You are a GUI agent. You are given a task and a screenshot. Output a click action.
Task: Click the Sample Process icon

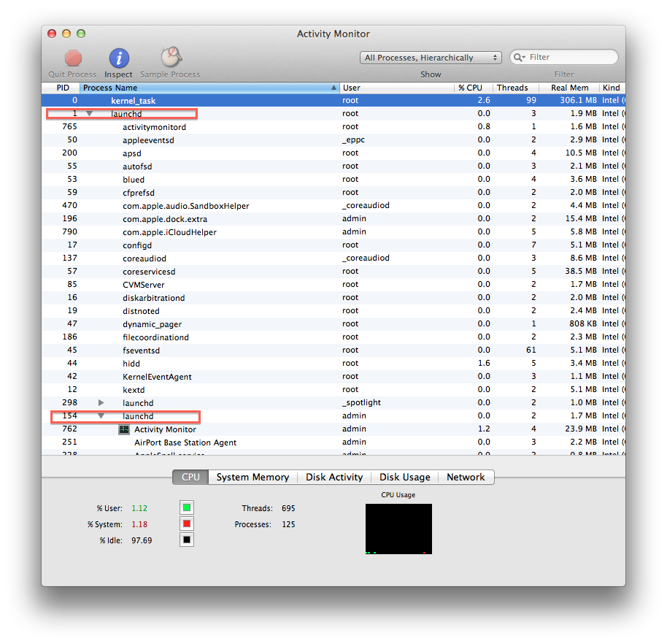point(171,57)
